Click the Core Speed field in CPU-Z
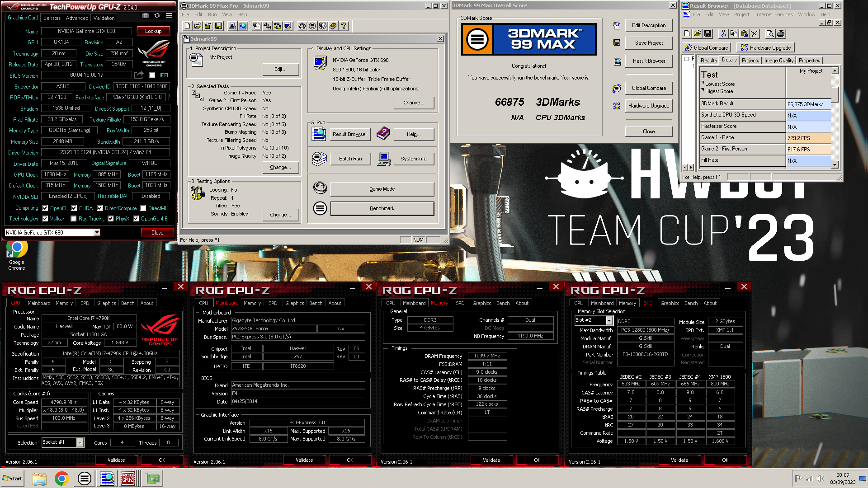 tap(64, 402)
